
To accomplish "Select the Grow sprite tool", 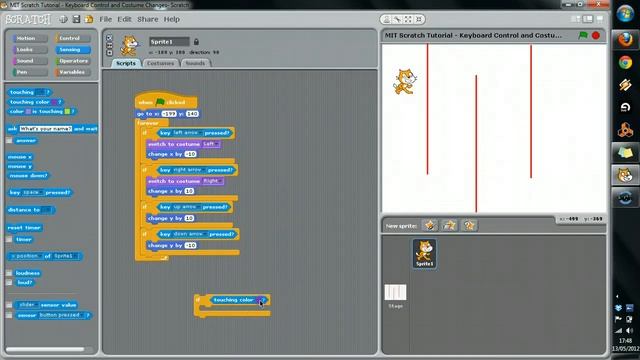I will pos(408,19).
